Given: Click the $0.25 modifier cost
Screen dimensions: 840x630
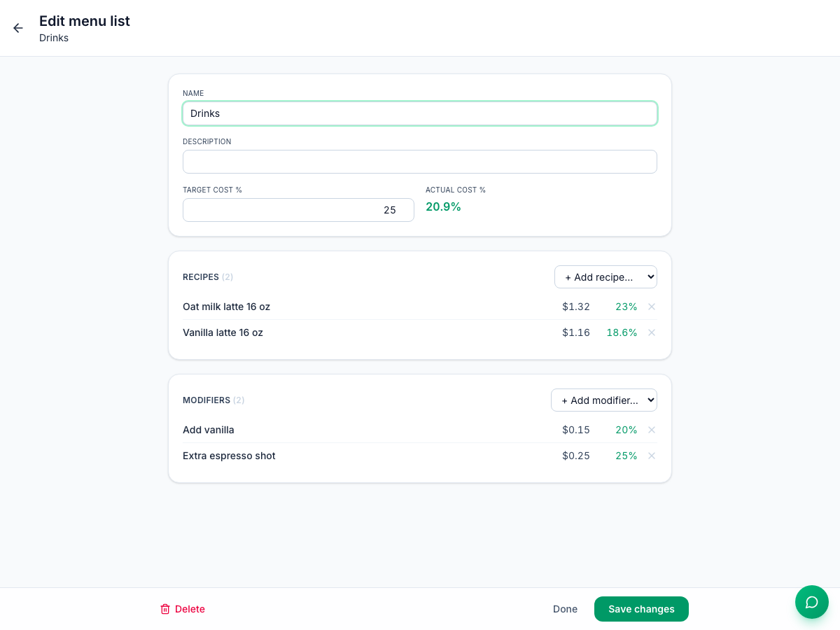Looking at the screenshot, I should point(576,456).
